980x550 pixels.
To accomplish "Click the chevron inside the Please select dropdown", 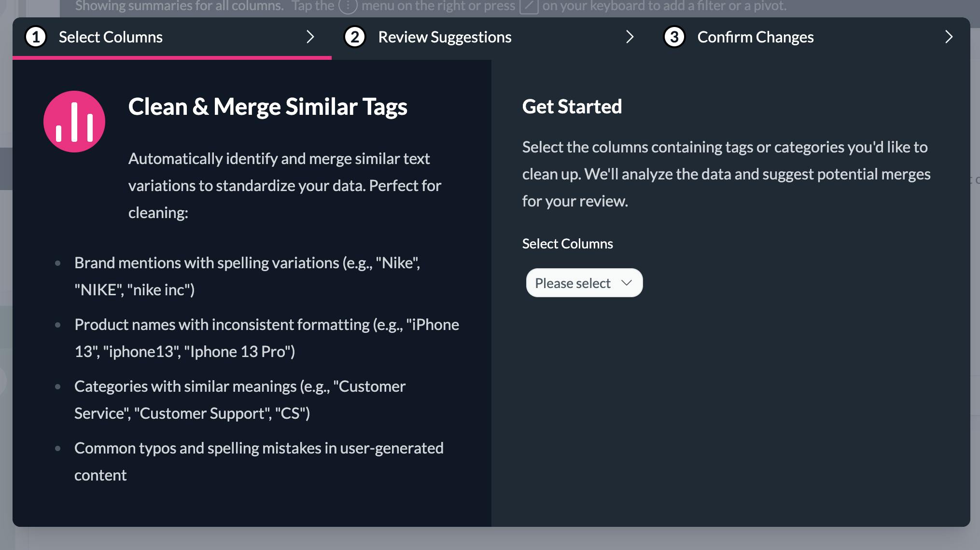I will pos(627,283).
